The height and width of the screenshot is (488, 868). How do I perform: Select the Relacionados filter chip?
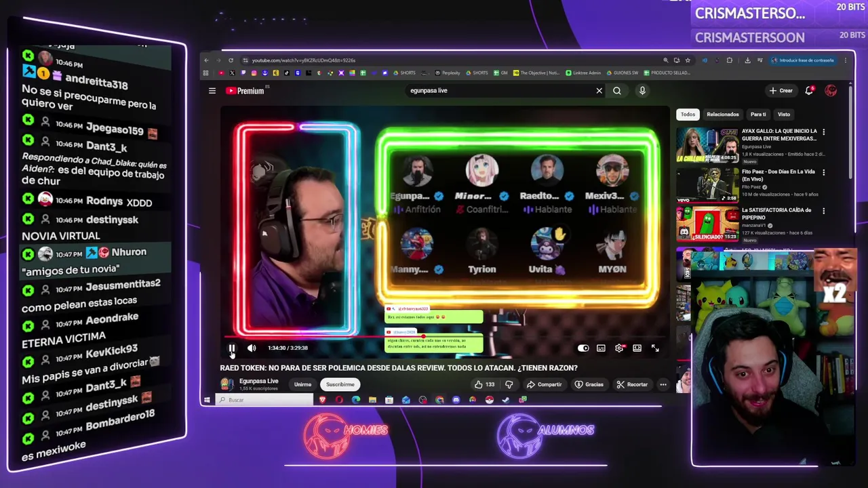click(x=722, y=115)
